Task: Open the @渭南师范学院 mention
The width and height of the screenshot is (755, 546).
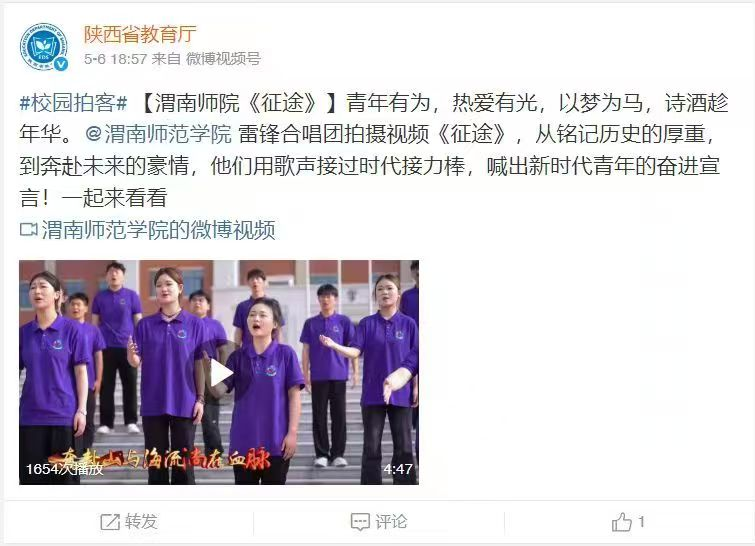Action: [158, 134]
